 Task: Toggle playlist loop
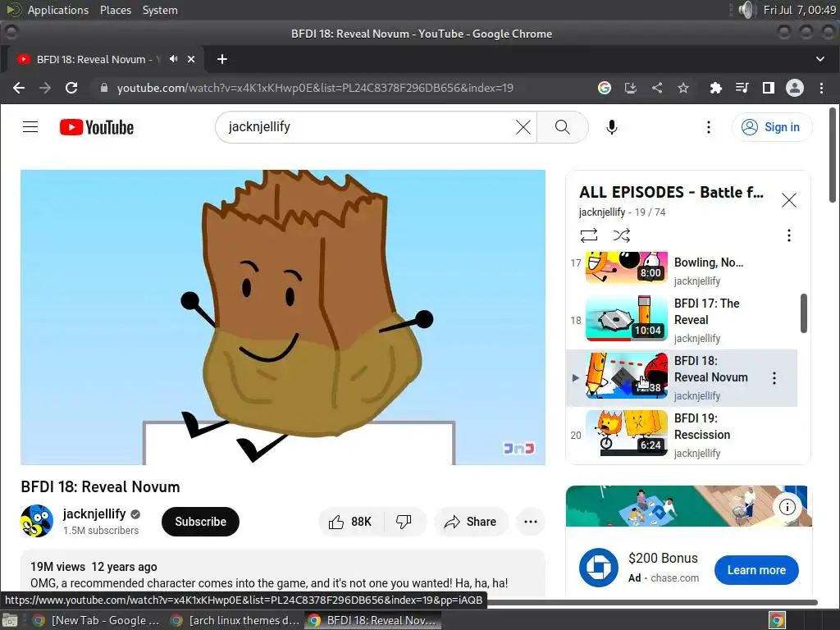point(589,235)
